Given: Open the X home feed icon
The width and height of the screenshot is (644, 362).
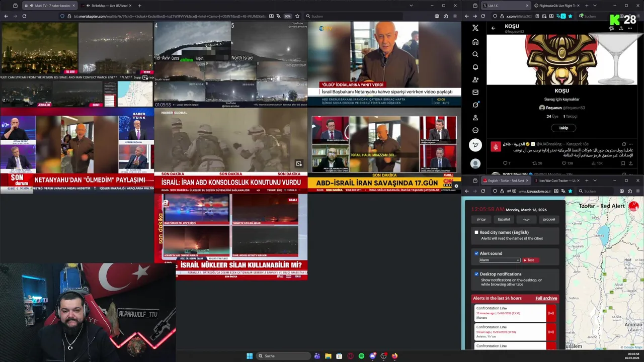Looking at the screenshot, I should (475, 42).
